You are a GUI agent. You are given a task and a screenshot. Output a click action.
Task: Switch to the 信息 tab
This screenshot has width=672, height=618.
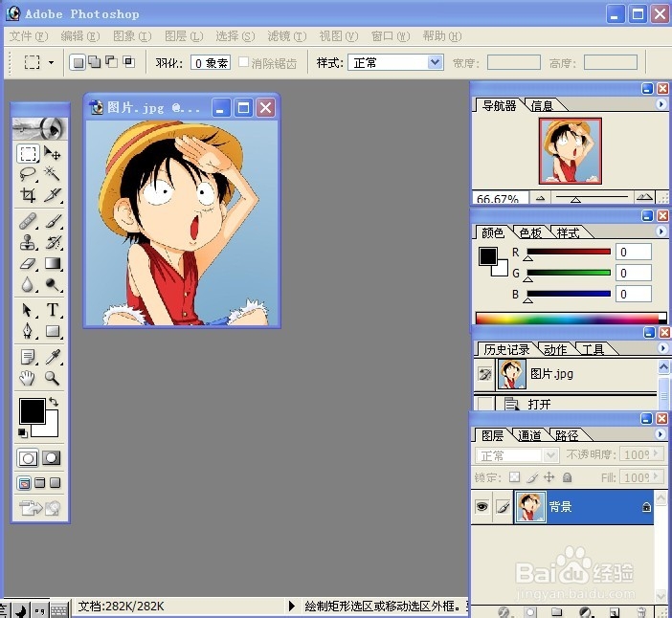click(x=542, y=105)
